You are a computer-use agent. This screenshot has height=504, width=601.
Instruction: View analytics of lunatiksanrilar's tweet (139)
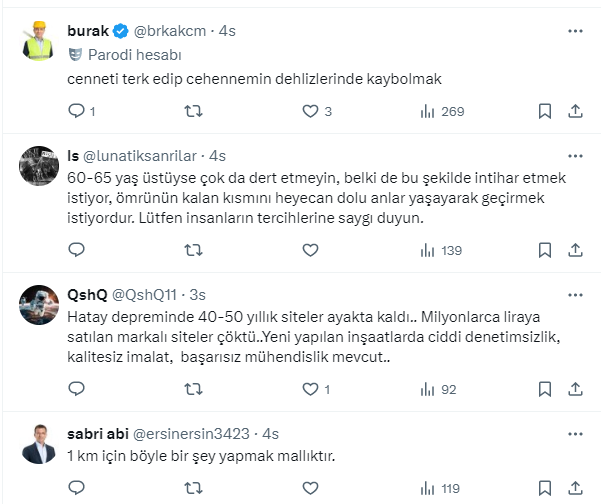(x=438, y=250)
